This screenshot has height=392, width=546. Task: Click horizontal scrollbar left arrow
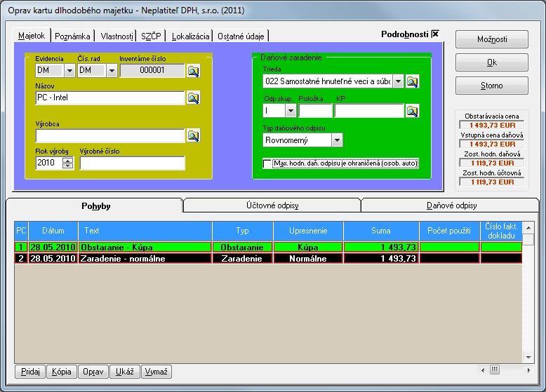click(x=483, y=370)
